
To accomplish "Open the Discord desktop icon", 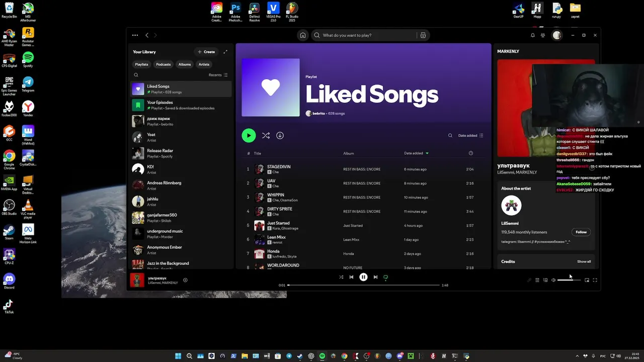I will coord(9,281).
